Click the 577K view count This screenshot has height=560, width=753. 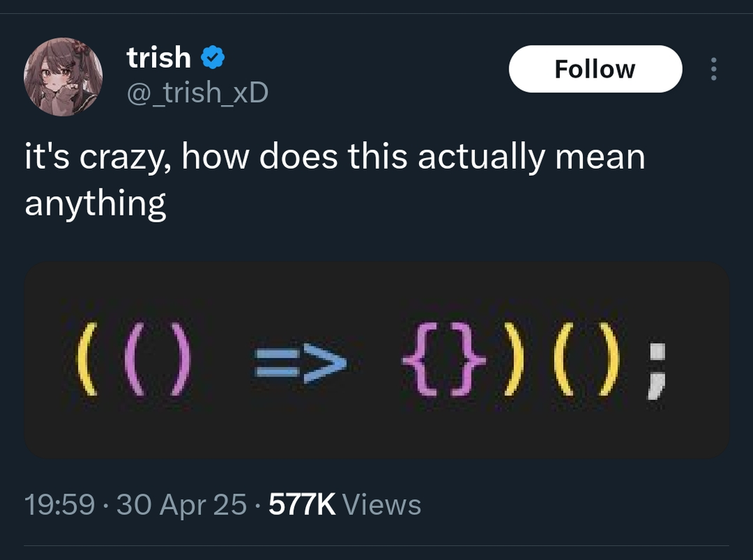pyautogui.click(x=302, y=505)
